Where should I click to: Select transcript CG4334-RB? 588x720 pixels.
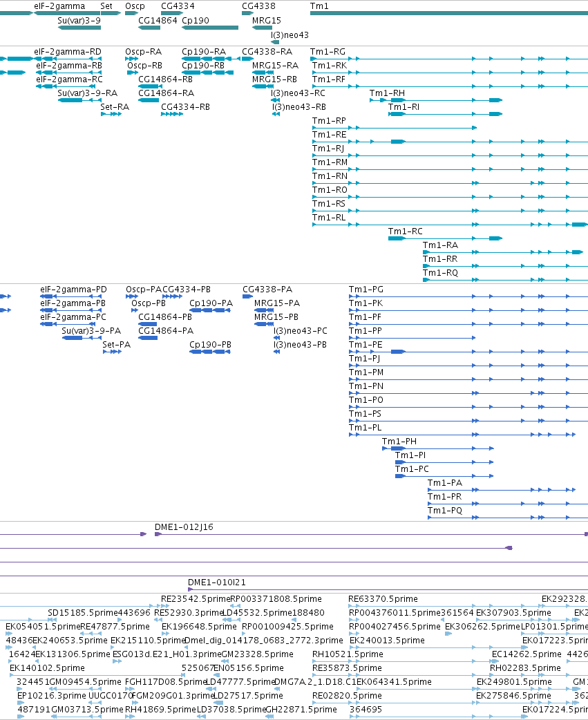[185, 107]
